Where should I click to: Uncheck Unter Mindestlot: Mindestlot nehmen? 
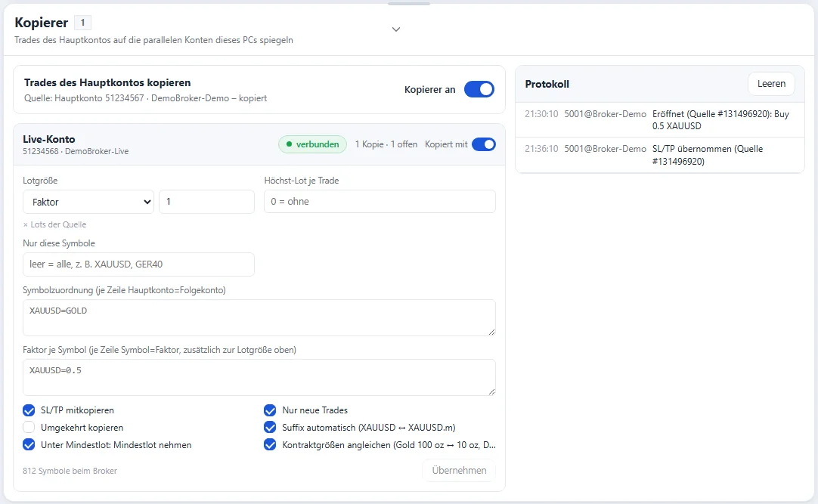pyautogui.click(x=29, y=444)
